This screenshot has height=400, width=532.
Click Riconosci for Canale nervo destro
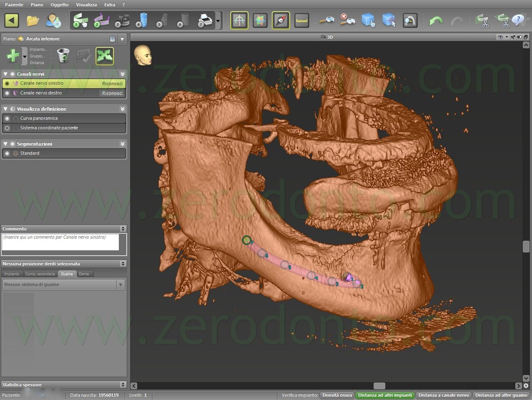(x=112, y=93)
